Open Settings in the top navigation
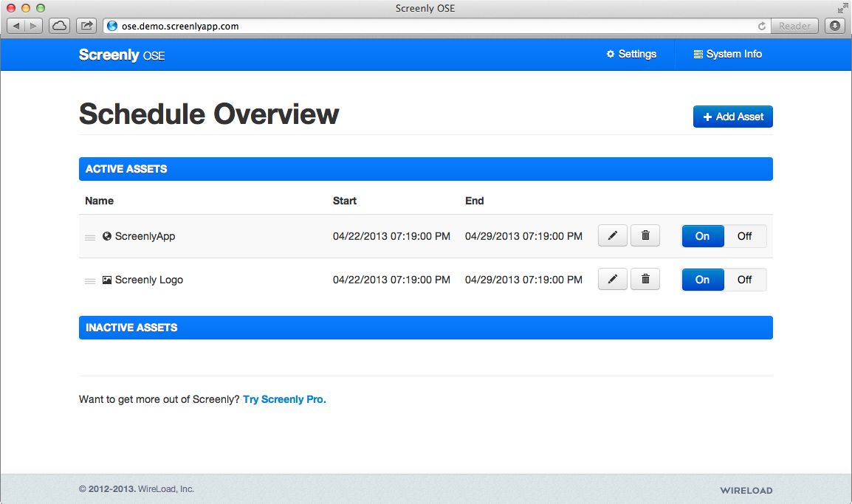852x504 pixels. (631, 54)
